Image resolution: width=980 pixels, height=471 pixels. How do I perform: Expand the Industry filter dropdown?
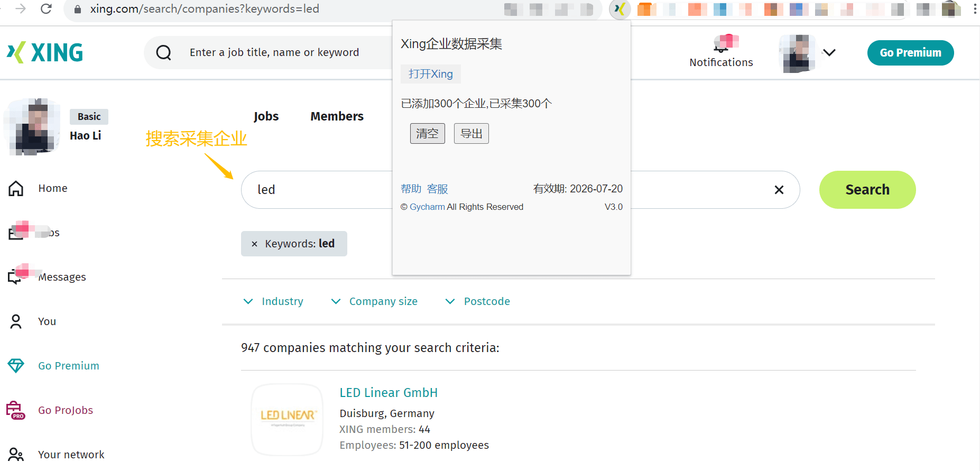(273, 301)
